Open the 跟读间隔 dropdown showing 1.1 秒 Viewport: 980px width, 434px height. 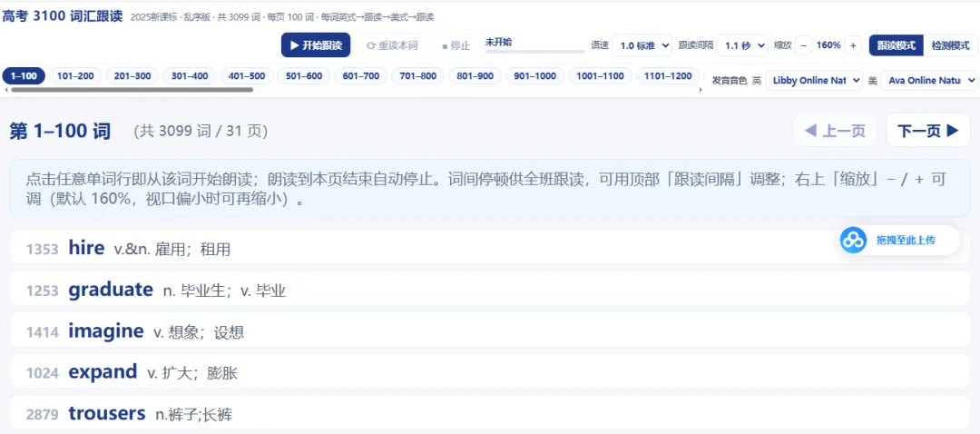coord(742,45)
